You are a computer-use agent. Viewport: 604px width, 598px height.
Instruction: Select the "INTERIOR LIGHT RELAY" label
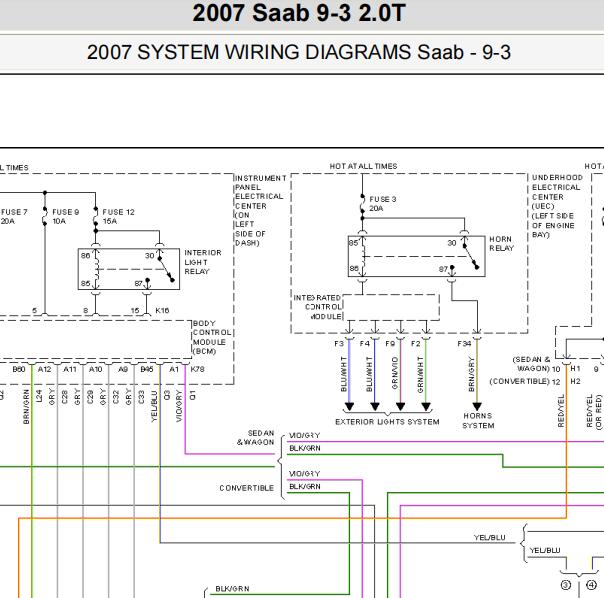click(203, 262)
